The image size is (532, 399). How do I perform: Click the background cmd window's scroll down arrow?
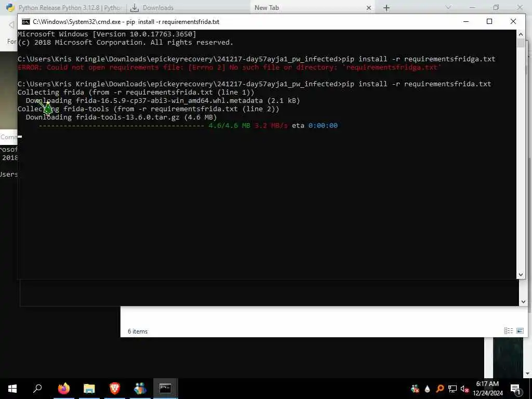(523, 301)
